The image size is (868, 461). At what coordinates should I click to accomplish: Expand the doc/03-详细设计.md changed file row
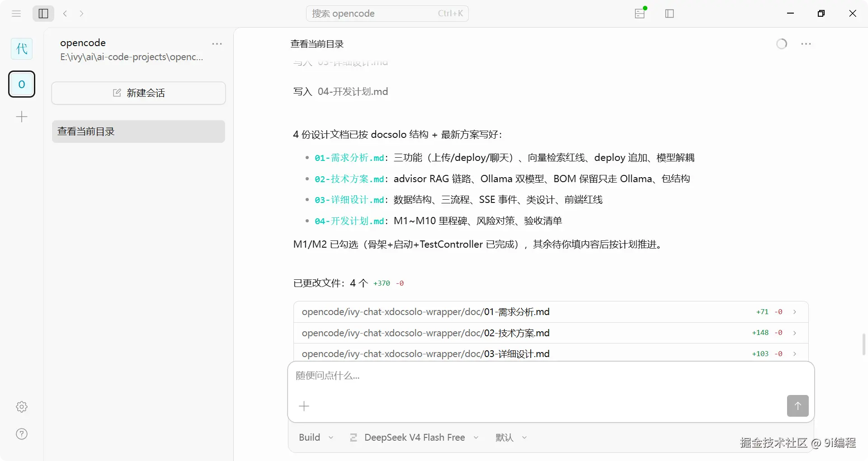click(551, 353)
